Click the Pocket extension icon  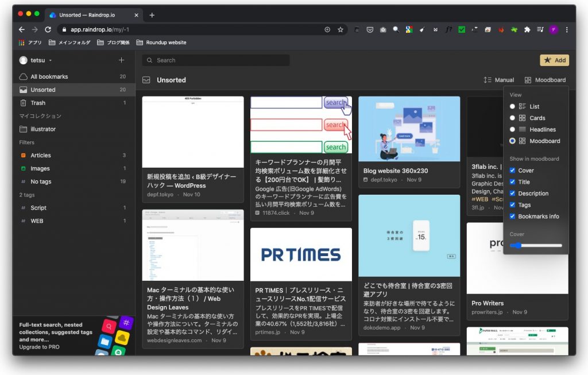click(x=370, y=30)
